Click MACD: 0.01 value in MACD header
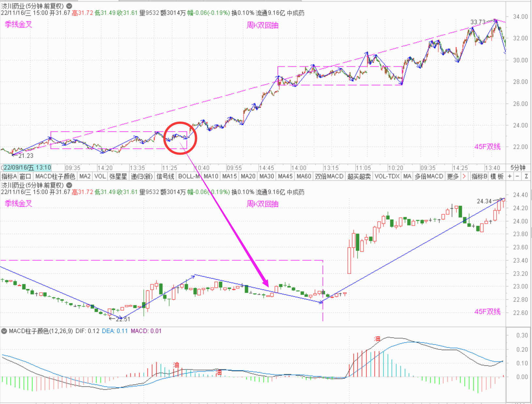This screenshot has width=532, height=404. point(146,331)
